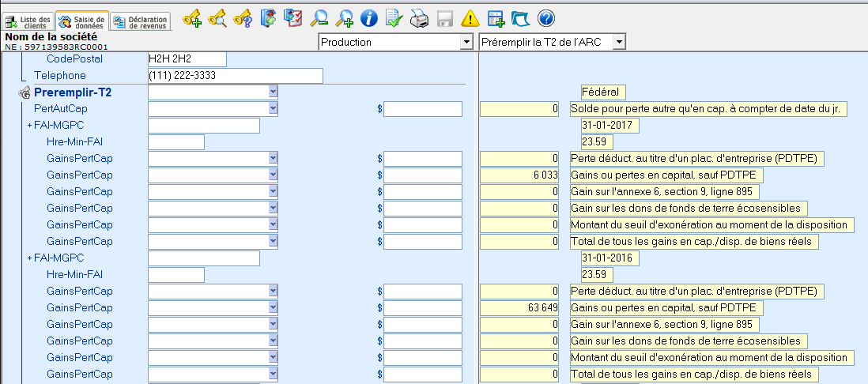This screenshot has width=868, height=384.
Task: Click the CodePostal field showing H2H 2H2
Action: 187,59
